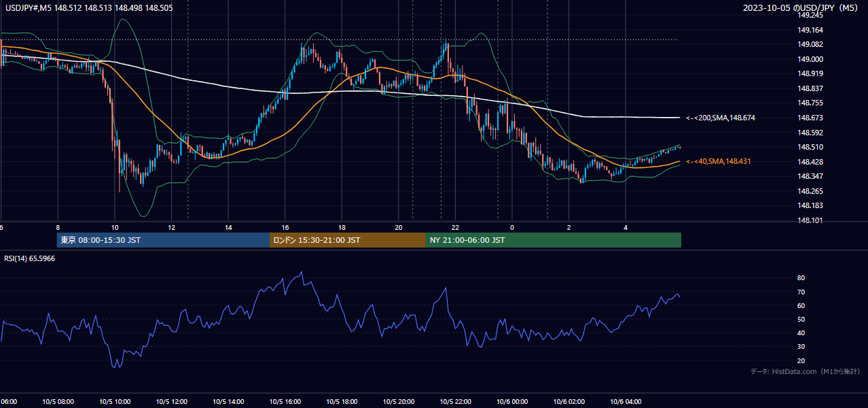Click the 149.082 price axis label

click(810, 44)
